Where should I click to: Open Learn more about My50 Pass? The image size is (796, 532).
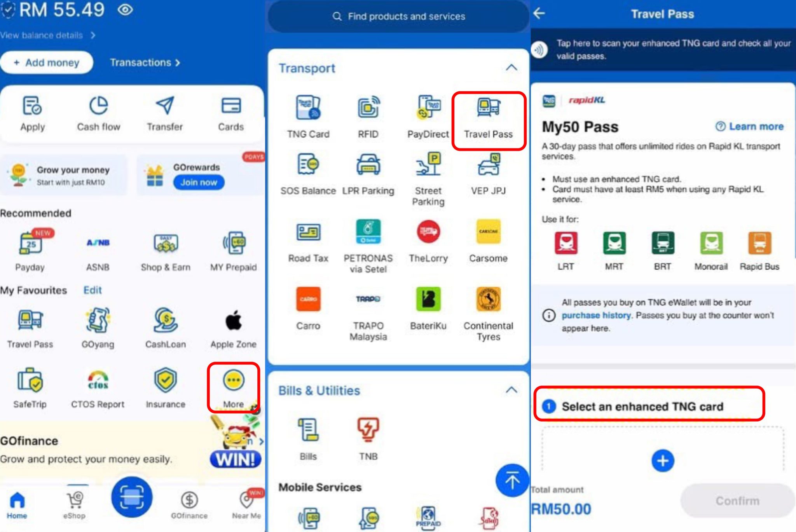pyautogui.click(x=750, y=126)
